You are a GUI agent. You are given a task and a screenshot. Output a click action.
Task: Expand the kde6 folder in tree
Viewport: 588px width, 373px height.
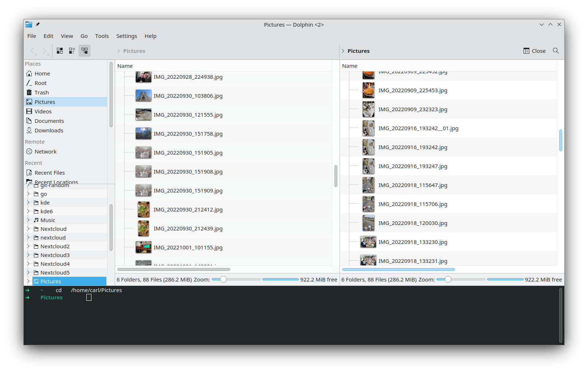(28, 211)
